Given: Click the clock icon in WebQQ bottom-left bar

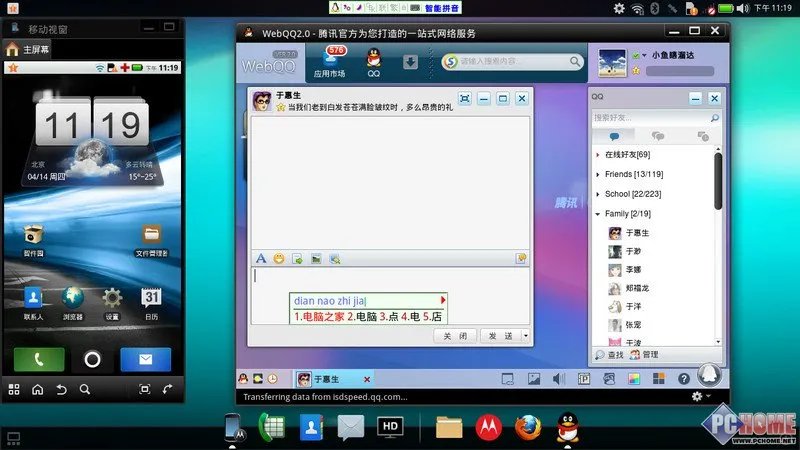Looking at the screenshot, I should [x=273, y=379].
